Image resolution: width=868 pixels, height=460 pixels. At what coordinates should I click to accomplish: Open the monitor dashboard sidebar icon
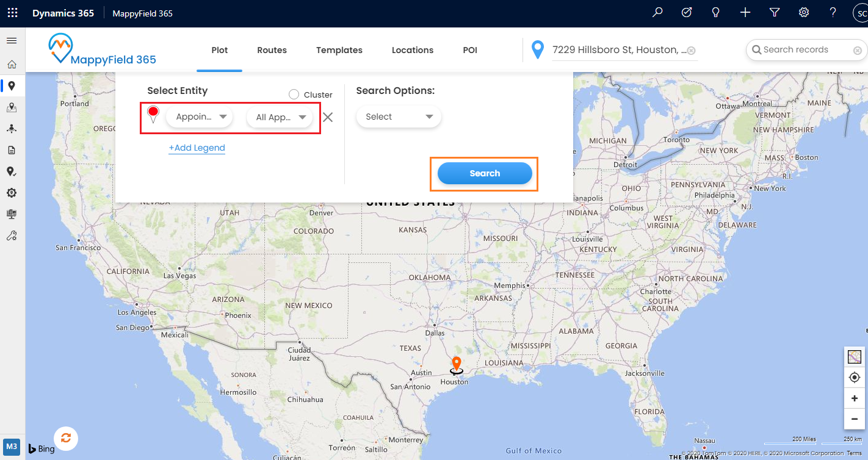point(12,214)
